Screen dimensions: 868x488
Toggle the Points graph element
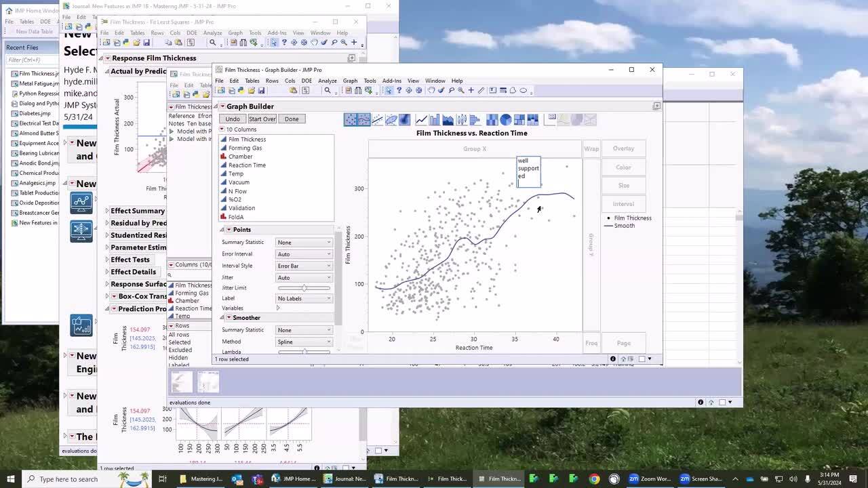(351, 120)
